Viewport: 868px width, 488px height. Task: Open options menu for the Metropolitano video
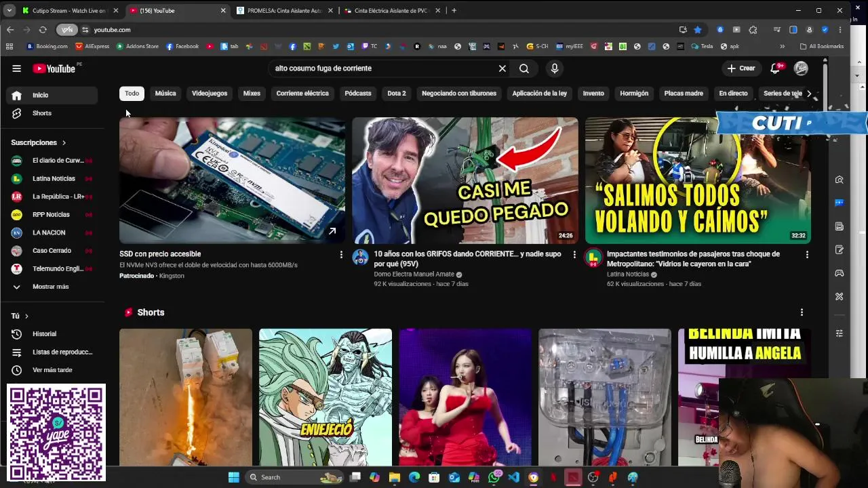coord(807,255)
